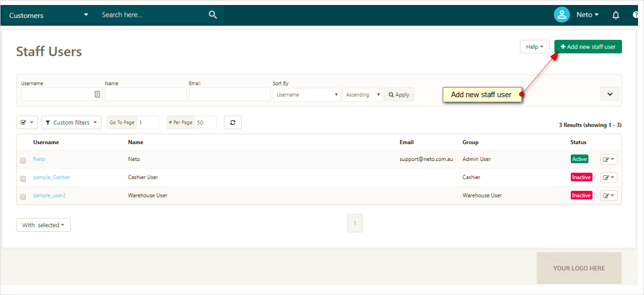This screenshot has width=644, height=295.
Task: Click the refresh results icon button
Action: [x=233, y=123]
